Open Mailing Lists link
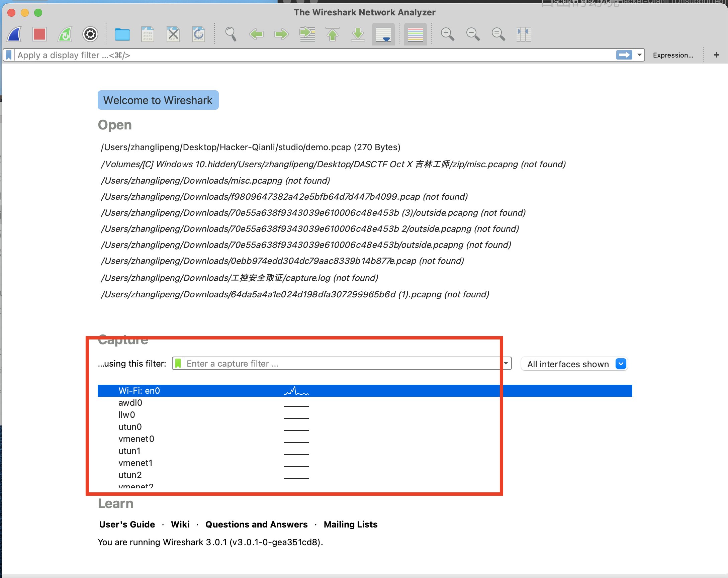This screenshot has width=728, height=578. point(351,524)
